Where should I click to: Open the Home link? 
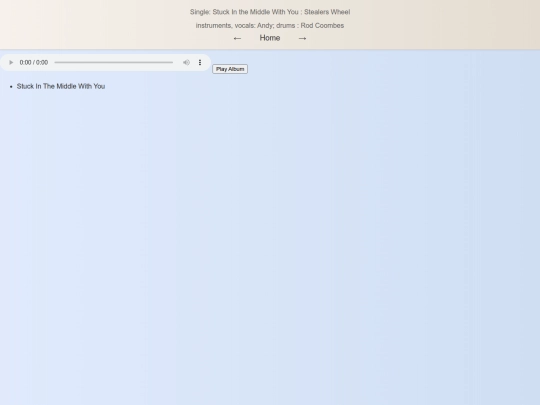click(270, 38)
